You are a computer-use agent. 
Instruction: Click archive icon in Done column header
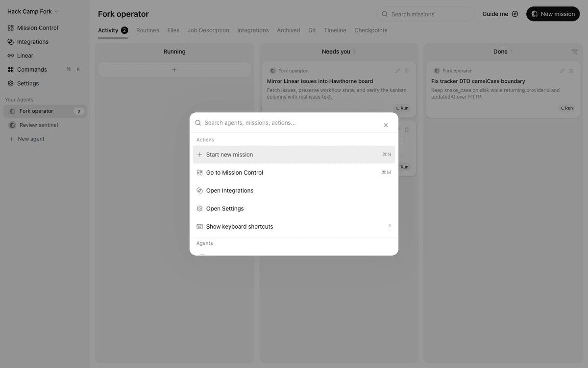pos(575,52)
